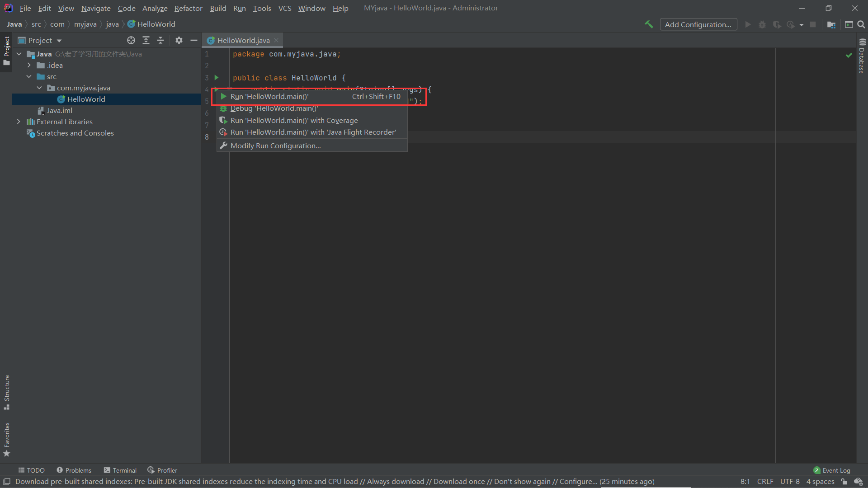
Task: Click run gutter arrow beside class HelloWorld
Action: pos(217,78)
